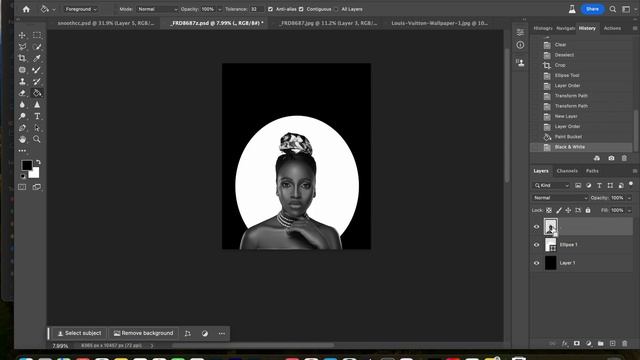Select the Move tool
The image size is (640, 360).
22,35
